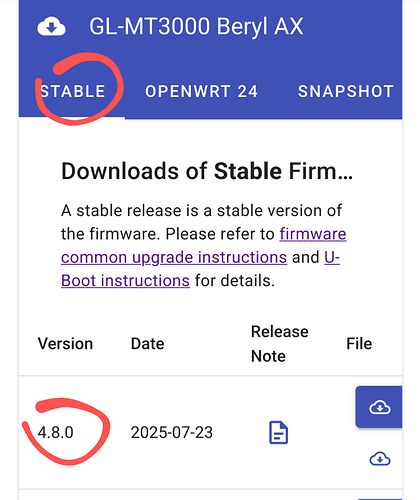420x500 pixels.
Task: Click the filled blue download button for 4.8.0
Action: tap(379, 407)
